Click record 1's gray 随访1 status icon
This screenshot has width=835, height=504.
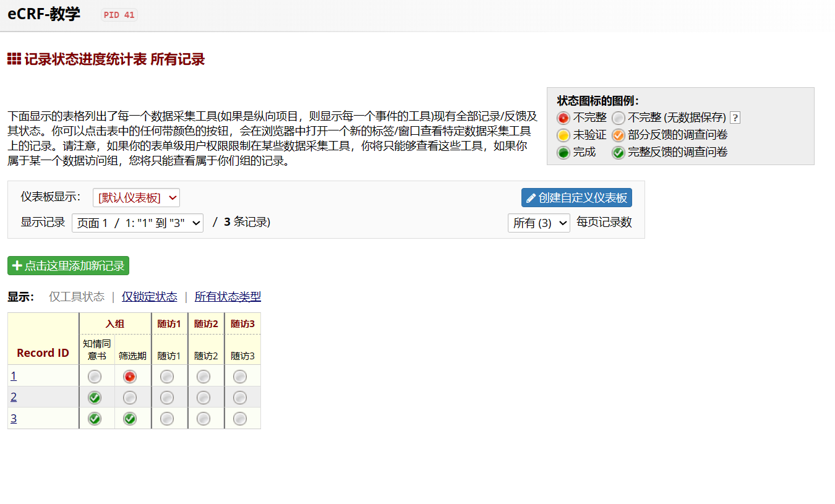click(x=166, y=376)
